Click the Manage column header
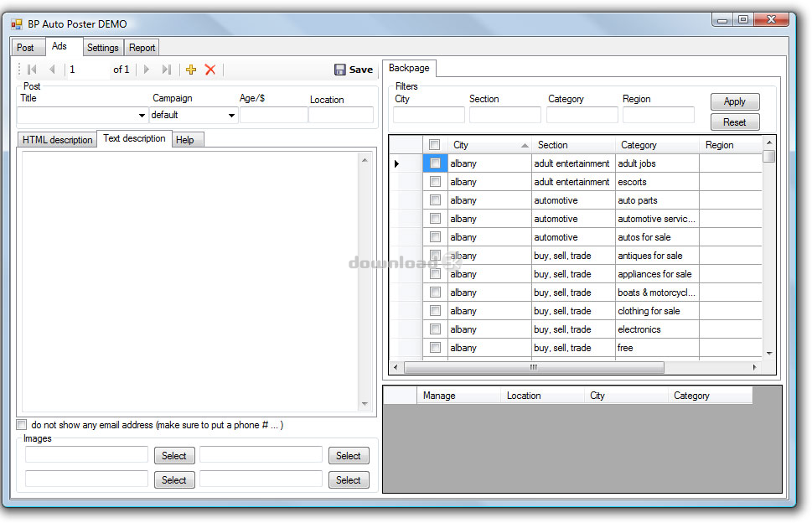812x523 pixels. pos(458,396)
